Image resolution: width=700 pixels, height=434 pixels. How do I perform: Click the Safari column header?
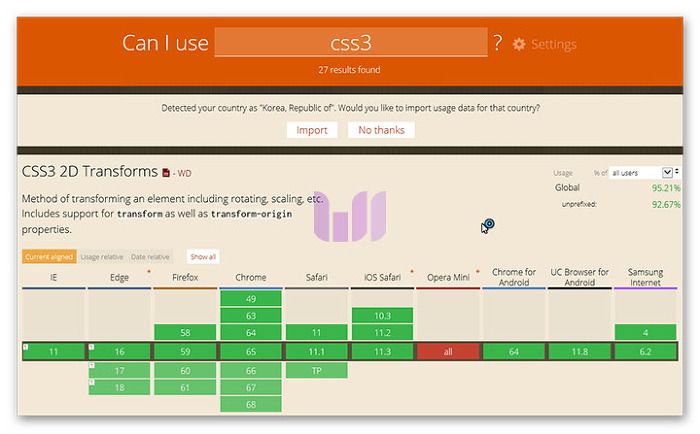[x=317, y=277]
